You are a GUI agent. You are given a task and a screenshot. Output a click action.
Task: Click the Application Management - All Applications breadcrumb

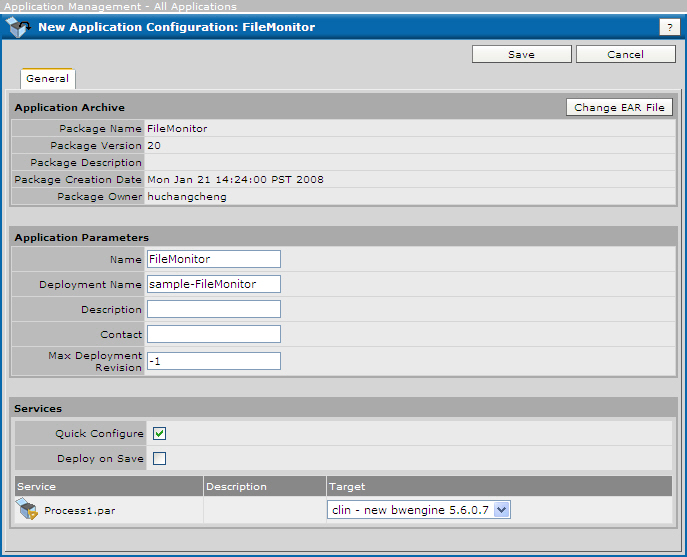click(x=120, y=7)
